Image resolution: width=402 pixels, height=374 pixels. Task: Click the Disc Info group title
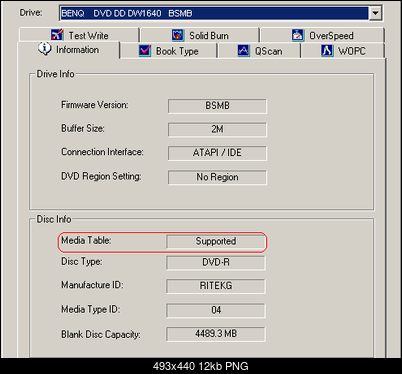click(54, 219)
